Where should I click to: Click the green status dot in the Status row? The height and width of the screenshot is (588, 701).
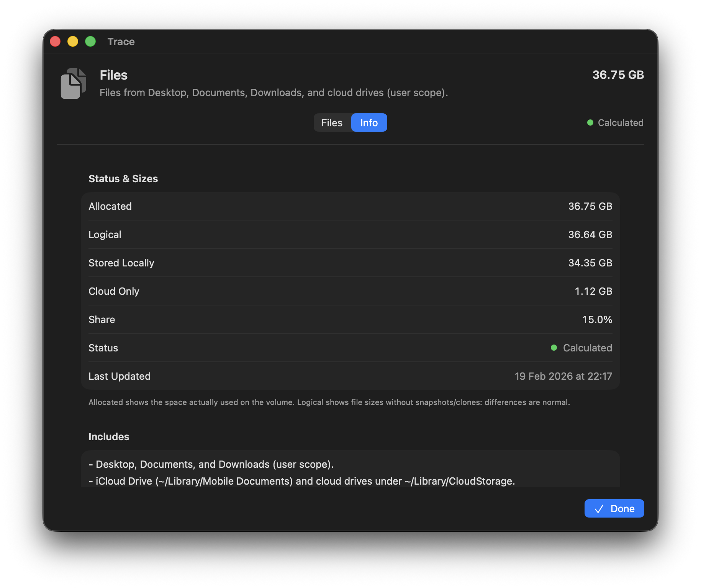coord(554,348)
